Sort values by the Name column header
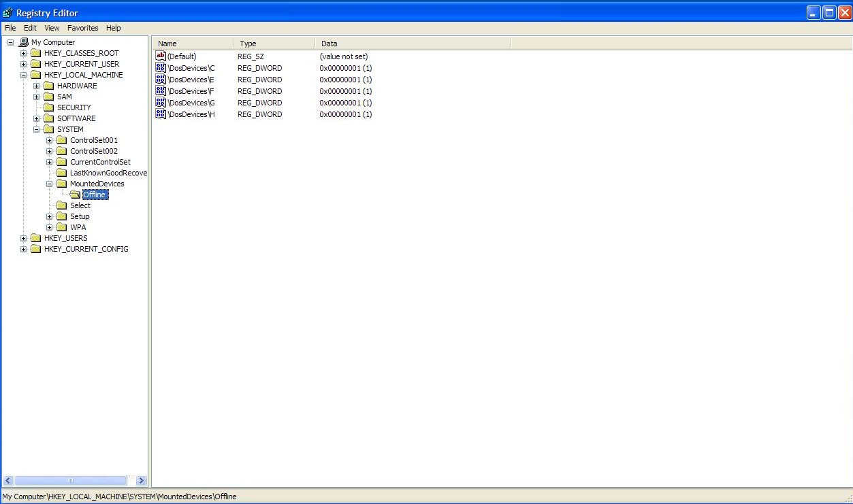Viewport: 853px width, 504px height. (193, 44)
